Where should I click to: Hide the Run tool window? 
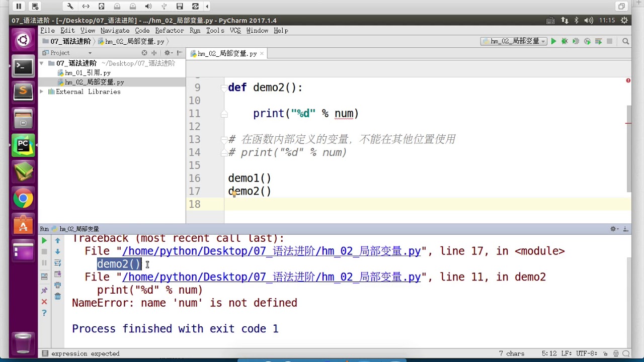[625, 229]
